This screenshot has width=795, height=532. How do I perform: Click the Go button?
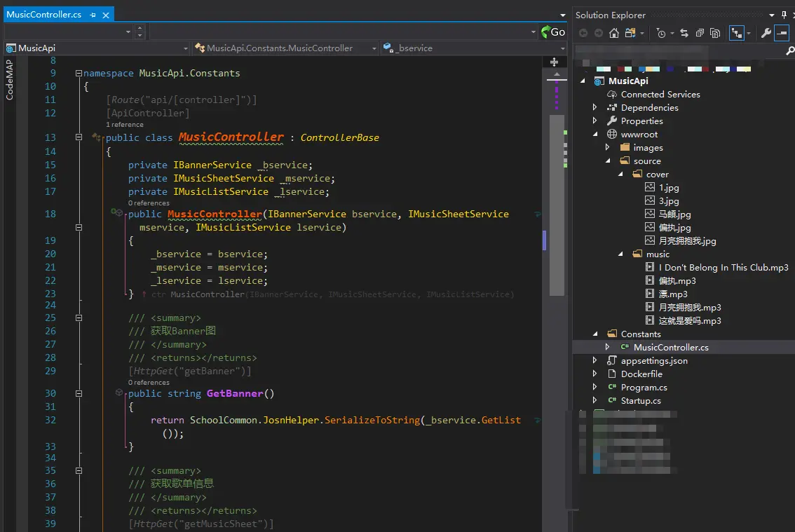[x=553, y=32]
